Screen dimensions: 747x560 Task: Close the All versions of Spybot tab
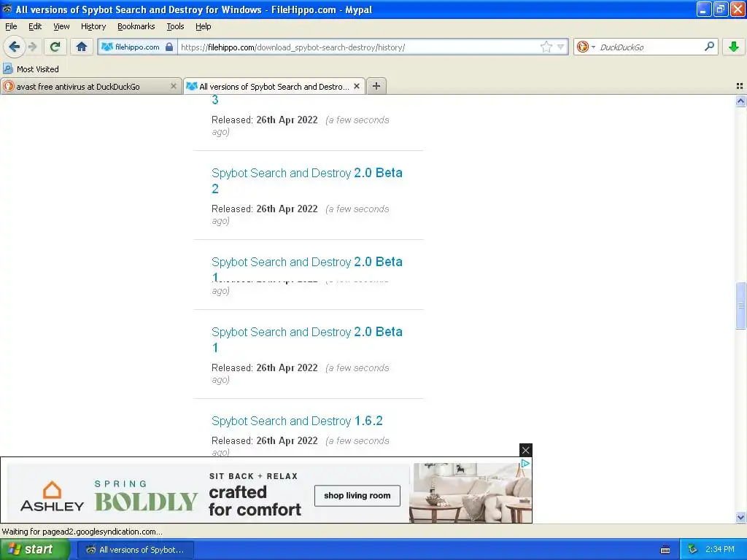(x=356, y=86)
